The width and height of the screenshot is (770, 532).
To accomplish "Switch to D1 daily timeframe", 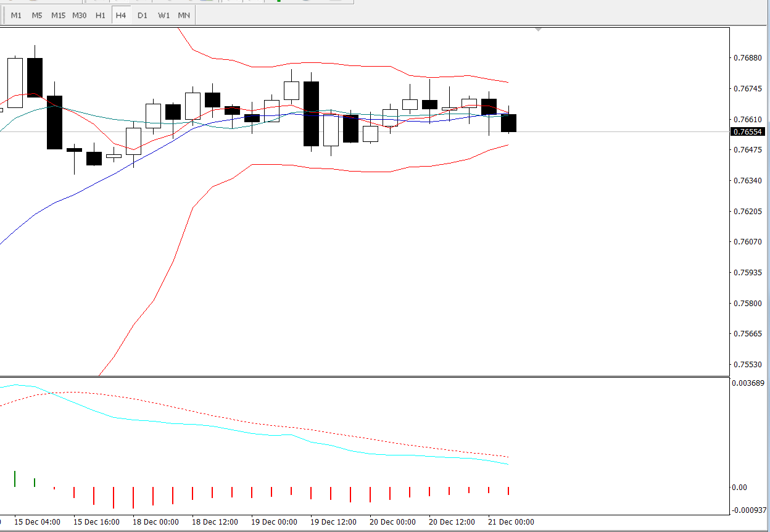I will click(x=143, y=15).
